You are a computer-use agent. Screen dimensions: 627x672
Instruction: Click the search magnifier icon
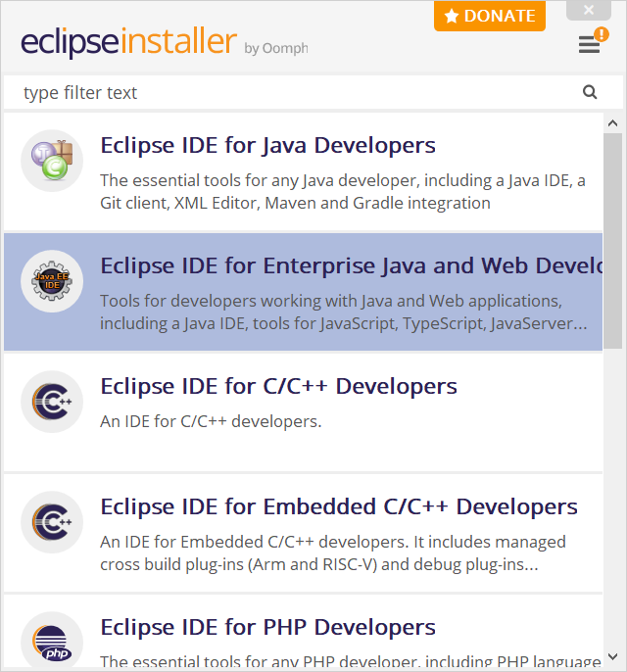pos(590,92)
